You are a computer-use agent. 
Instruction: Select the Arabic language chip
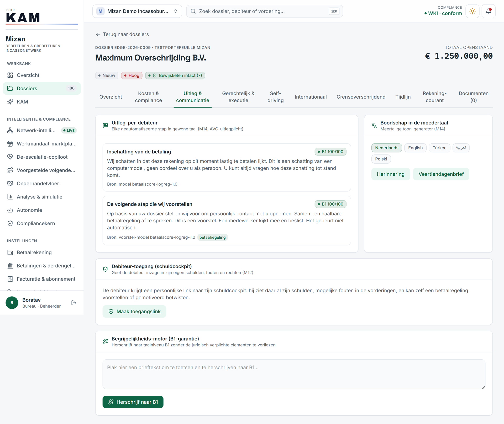tap(461, 148)
